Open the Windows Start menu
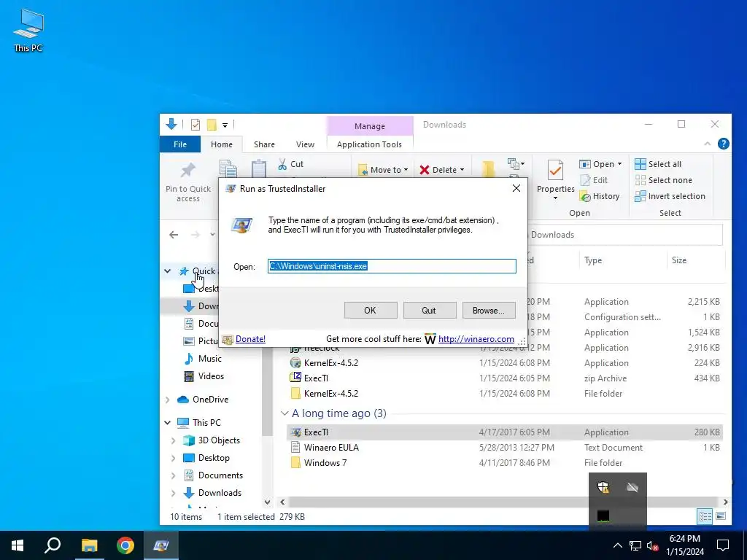 18,545
